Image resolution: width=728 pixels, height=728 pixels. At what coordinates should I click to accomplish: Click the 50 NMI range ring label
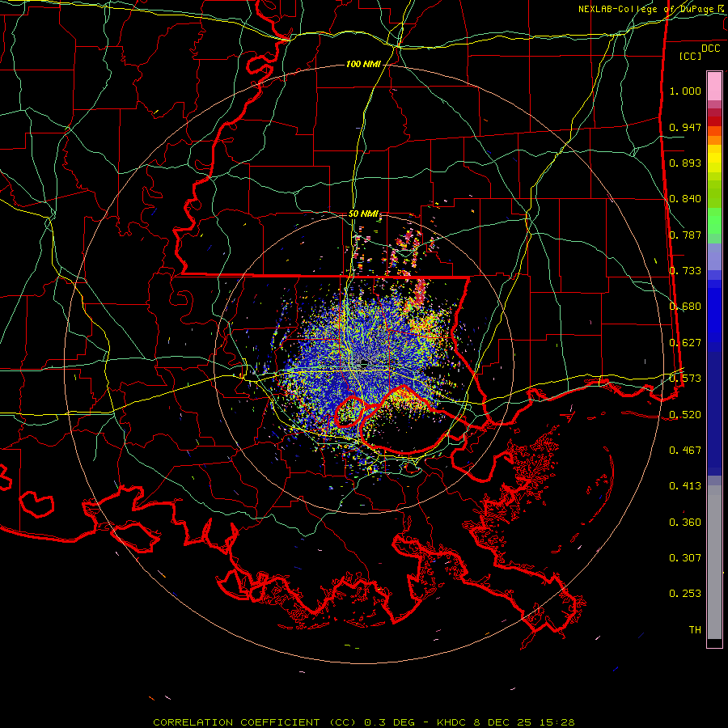pyautogui.click(x=363, y=214)
